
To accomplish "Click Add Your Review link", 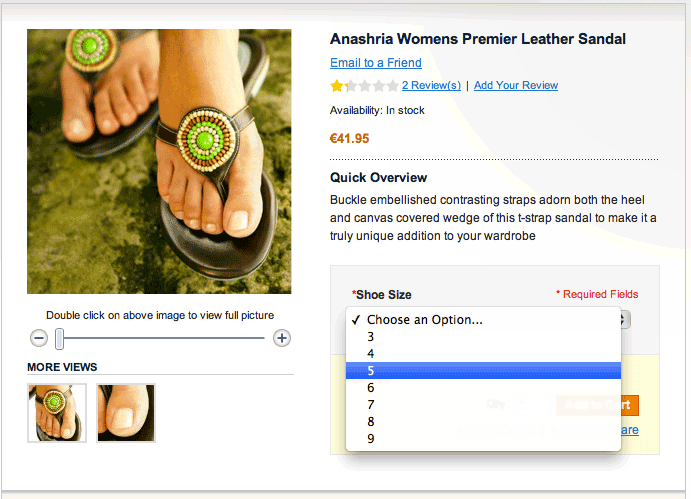I will [x=516, y=86].
